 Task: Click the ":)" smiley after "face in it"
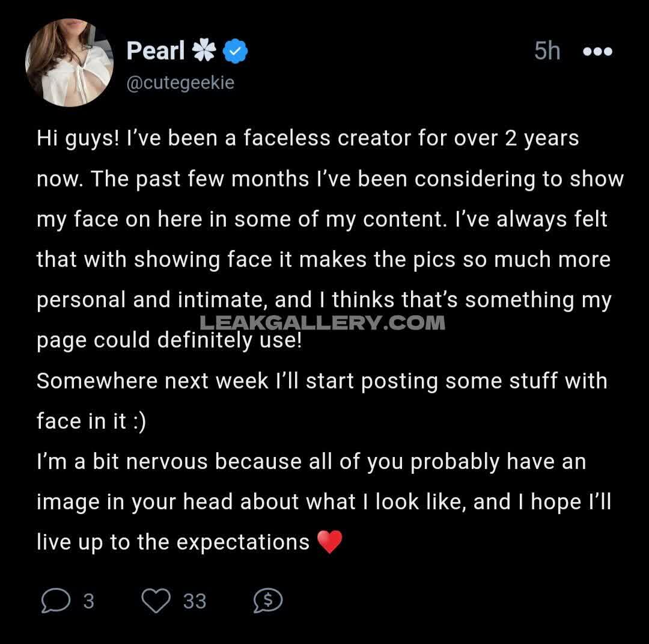138,421
